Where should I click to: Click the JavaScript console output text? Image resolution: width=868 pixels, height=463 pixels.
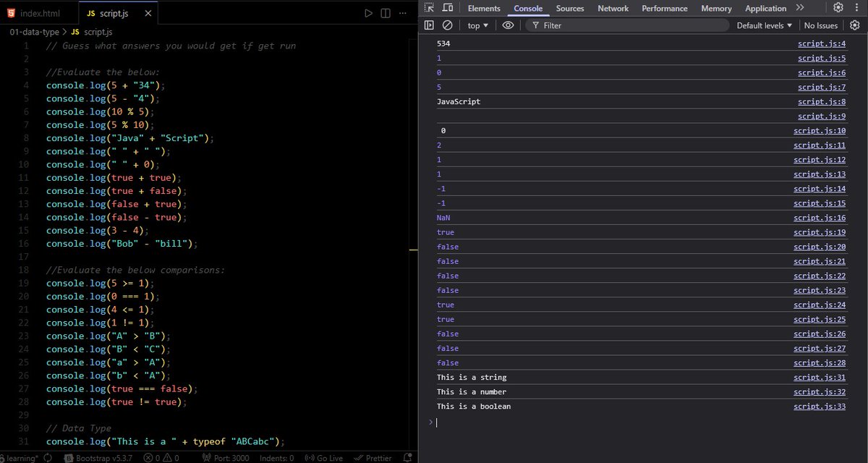(x=459, y=102)
